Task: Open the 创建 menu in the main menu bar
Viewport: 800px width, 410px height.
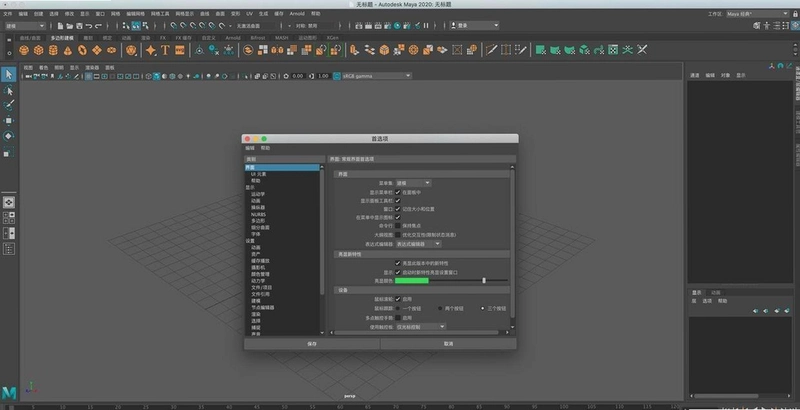Action: click(39, 14)
